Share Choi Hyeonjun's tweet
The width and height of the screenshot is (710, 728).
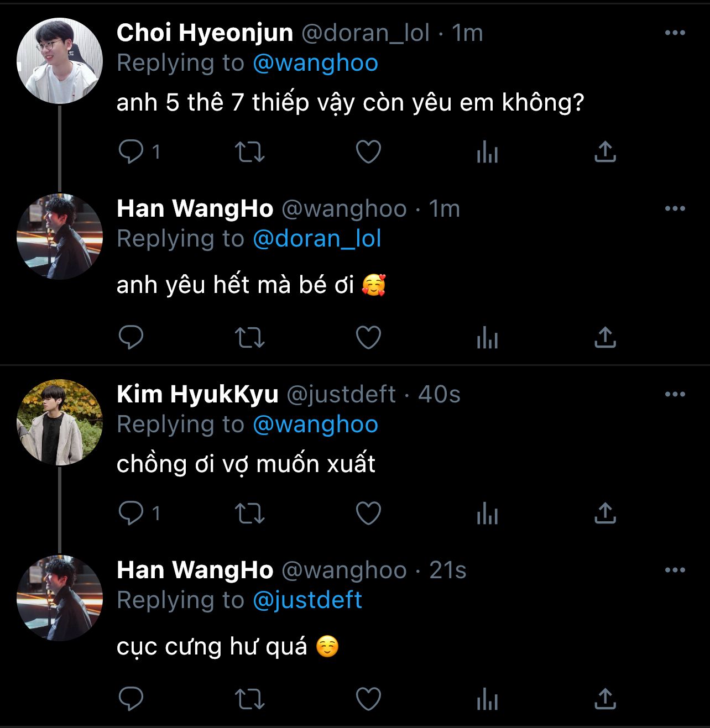(605, 151)
